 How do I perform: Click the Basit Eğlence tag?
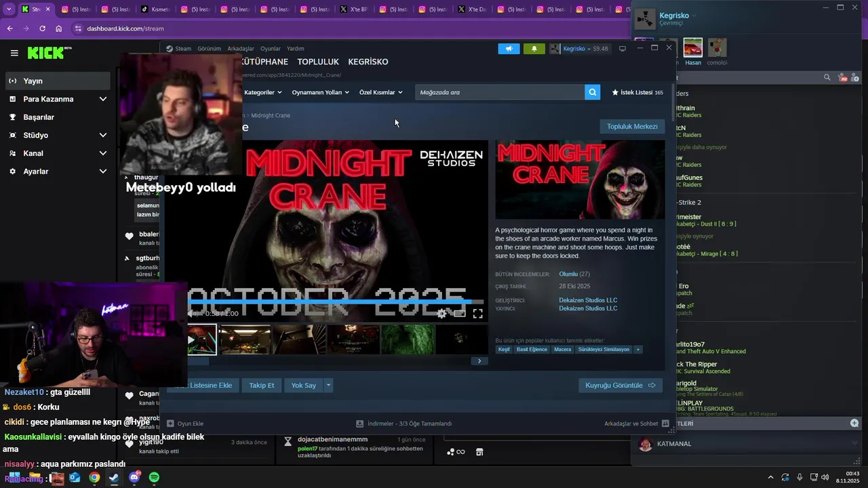532,350
